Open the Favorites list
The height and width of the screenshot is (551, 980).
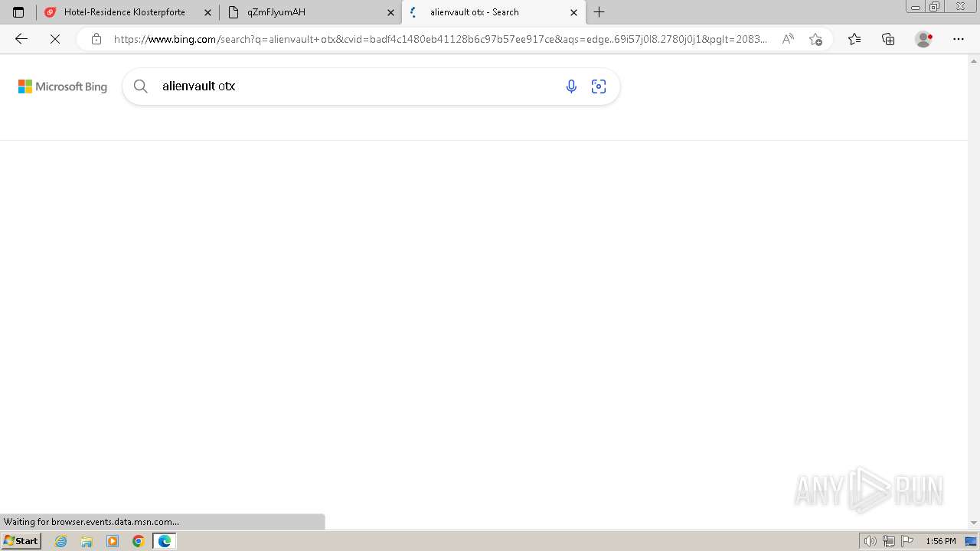tap(854, 39)
